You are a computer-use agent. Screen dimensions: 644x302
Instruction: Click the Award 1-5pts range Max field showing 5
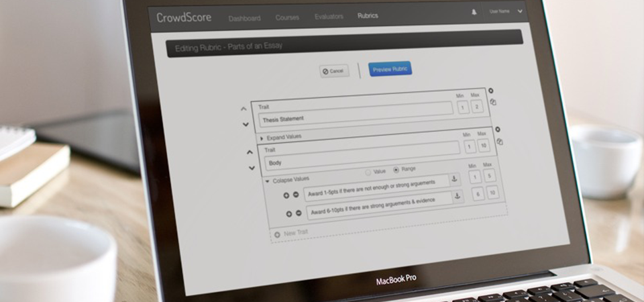point(489,175)
